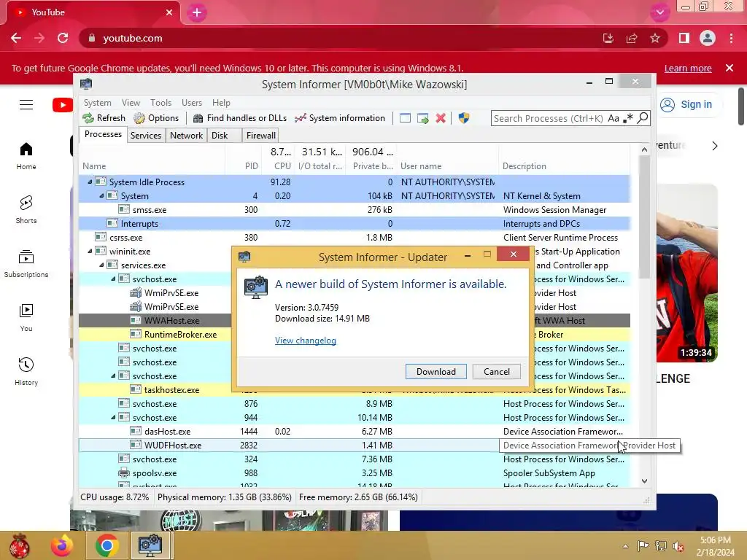This screenshot has height=560, width=747.
Task: Bookmark this page with star icon
Action: [655, 38]
